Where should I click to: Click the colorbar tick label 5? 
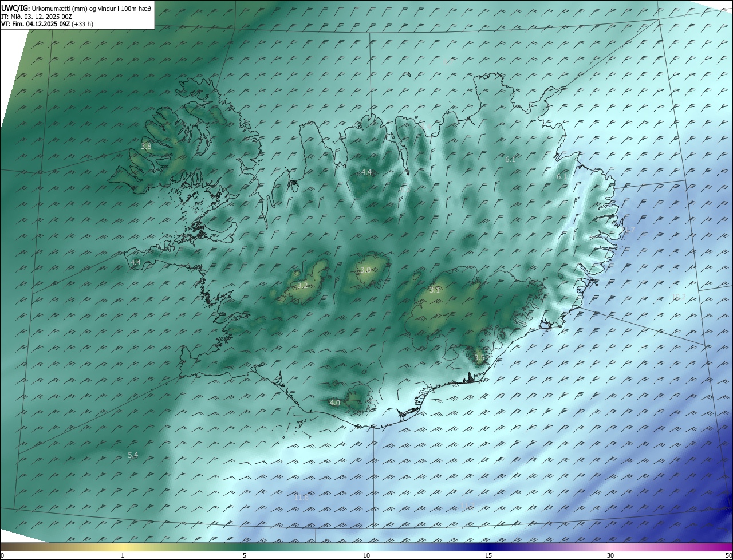click(x=245, y=555)
